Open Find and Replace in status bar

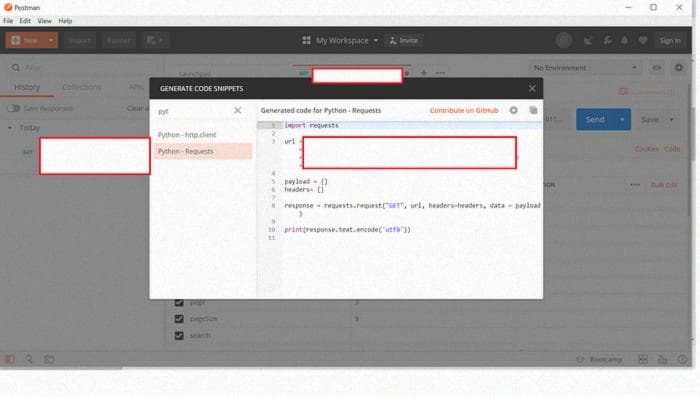tap(29, 359)
